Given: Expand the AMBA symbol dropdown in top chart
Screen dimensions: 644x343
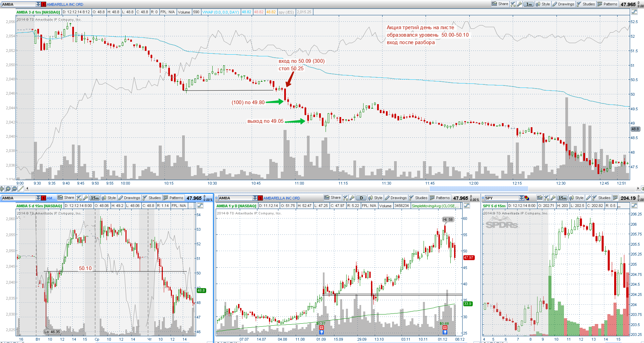Looking at the screenshot, I should click(x=38, y=4).
